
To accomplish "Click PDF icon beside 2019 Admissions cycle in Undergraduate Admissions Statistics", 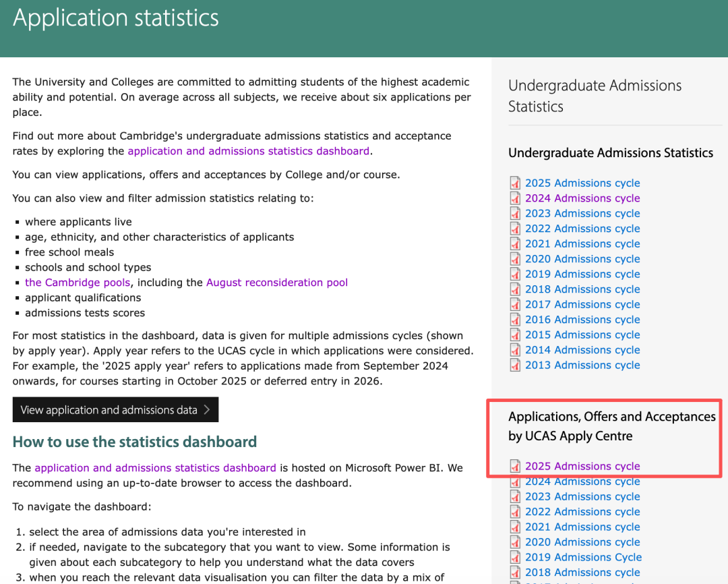I will [x=515, y=274].
